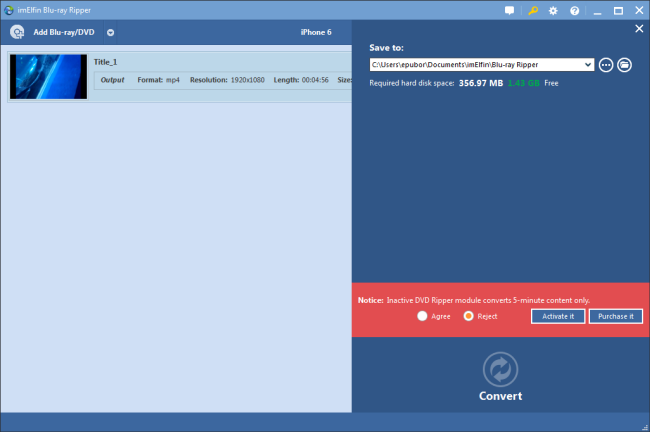
Task: Click the window resize grip corner
Action: [645, 427]
